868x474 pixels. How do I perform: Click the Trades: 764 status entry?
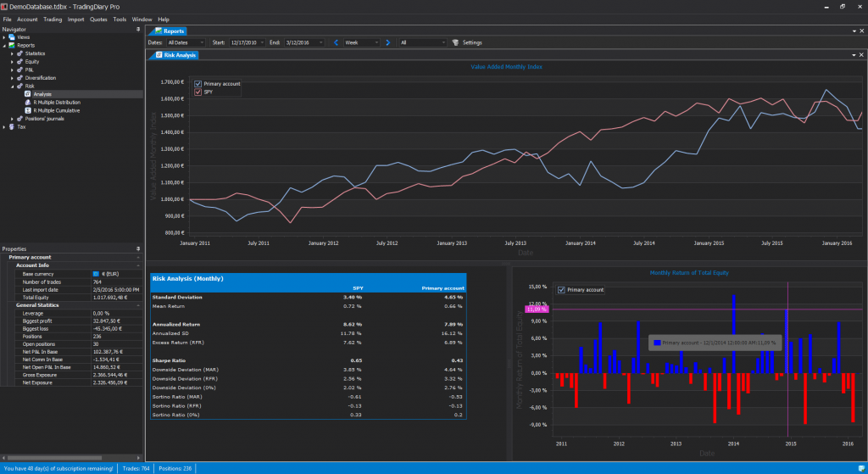point(136,468)
